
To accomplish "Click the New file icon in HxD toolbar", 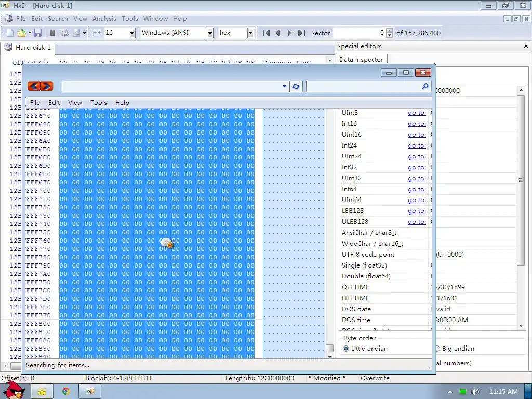I will click(x=10, y=33).
